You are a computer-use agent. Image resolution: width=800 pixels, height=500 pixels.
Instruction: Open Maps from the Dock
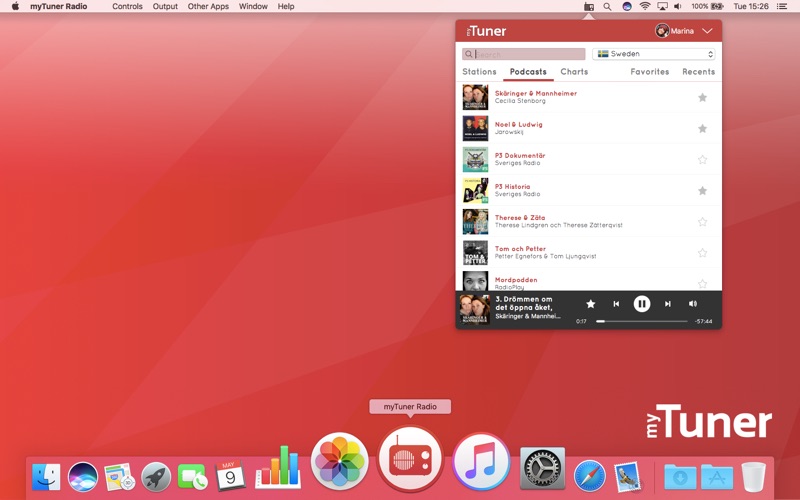pos(119,478)
